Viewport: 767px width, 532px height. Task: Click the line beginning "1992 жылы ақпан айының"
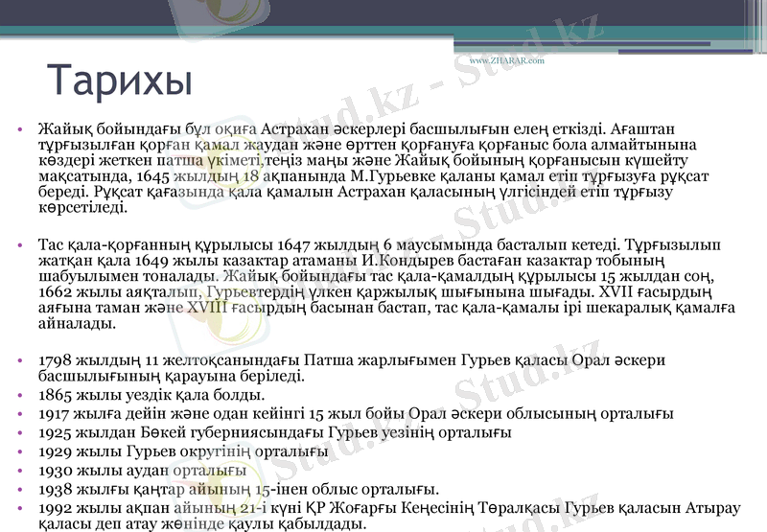tap(389, 516)
